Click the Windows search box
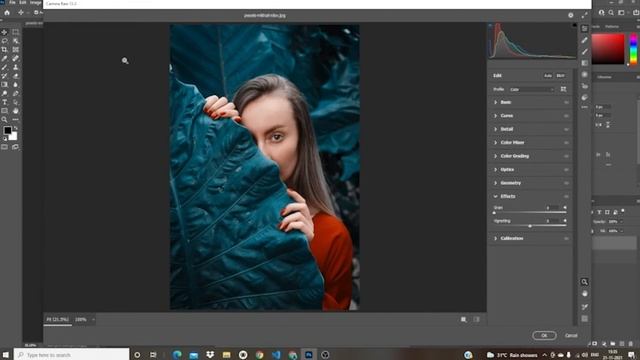 tap(71, 355)
